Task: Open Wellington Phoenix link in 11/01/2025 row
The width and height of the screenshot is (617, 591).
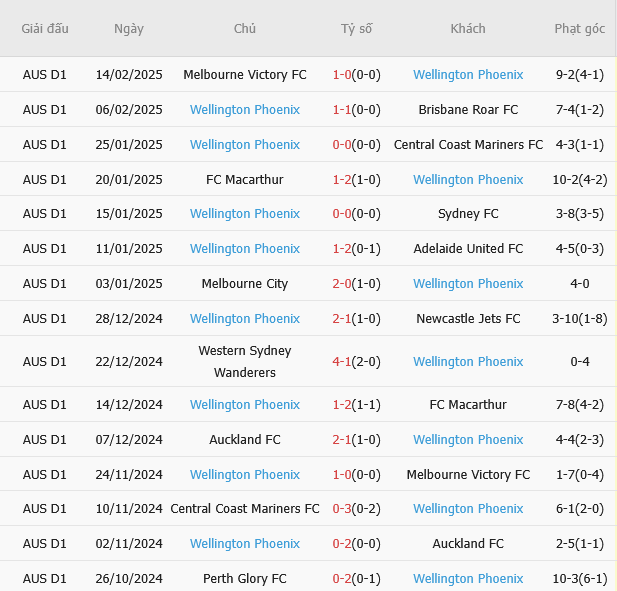Action: coord(245,249)
